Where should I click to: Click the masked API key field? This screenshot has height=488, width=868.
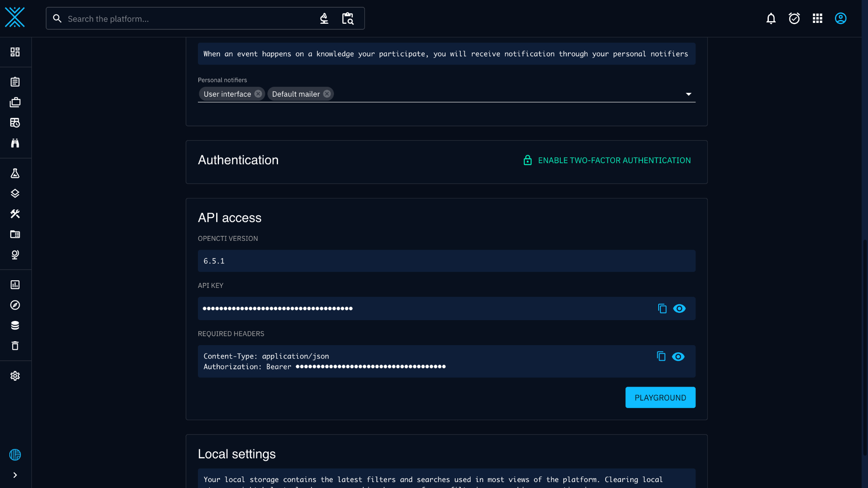pyautogui.click(x=446, y=308)
